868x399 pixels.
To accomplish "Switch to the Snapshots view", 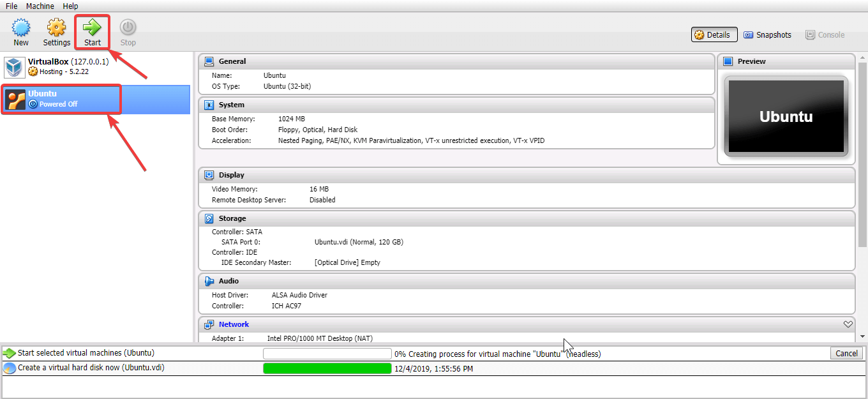I will [x=767, y=34].
